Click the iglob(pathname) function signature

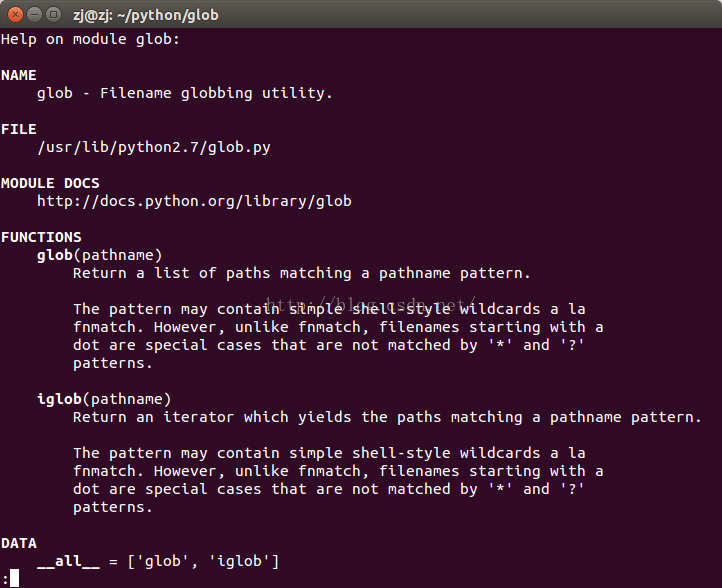point(104,399)
